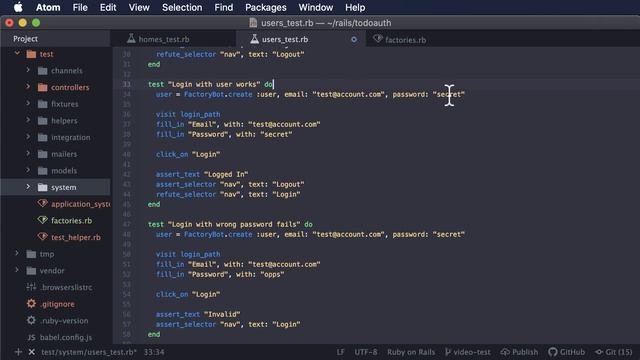Viewport: 640px width, 360px height.
Task: Open the Window menu
Action: (316, 7)
